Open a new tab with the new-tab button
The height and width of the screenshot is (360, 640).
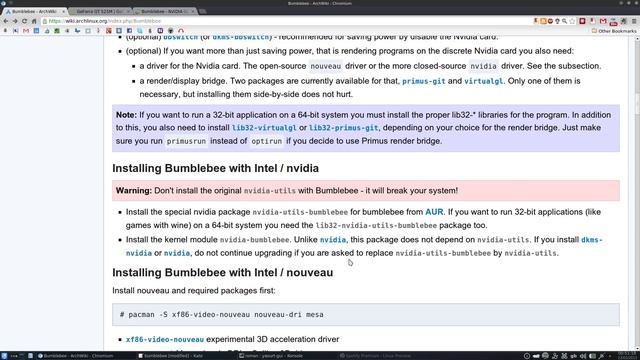click(202, 11)
